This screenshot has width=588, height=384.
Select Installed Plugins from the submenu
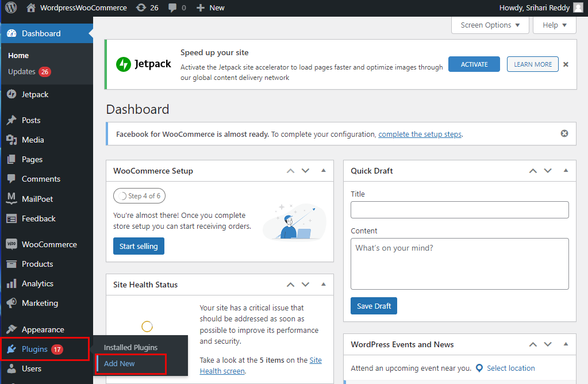coord(130,348)
